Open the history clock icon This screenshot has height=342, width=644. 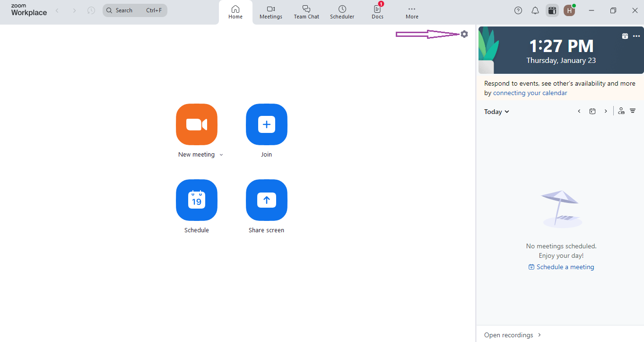point(91,10)
